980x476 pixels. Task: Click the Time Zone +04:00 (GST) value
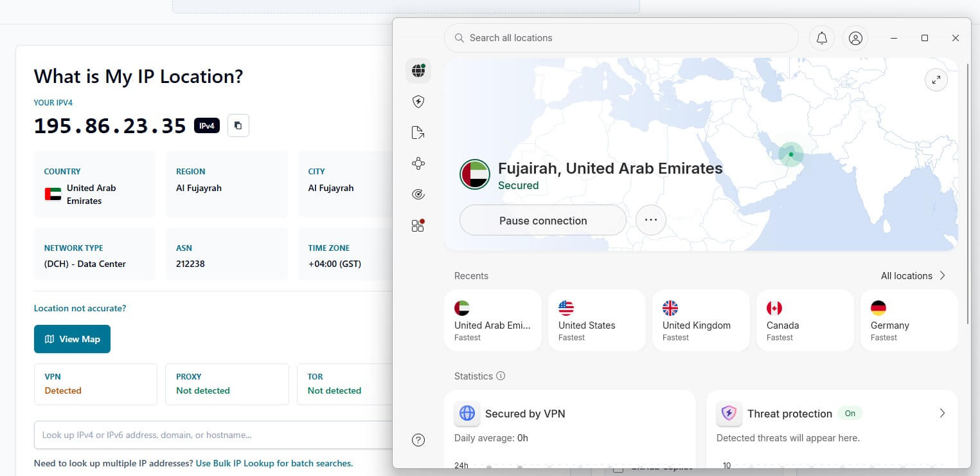(335, 264)
